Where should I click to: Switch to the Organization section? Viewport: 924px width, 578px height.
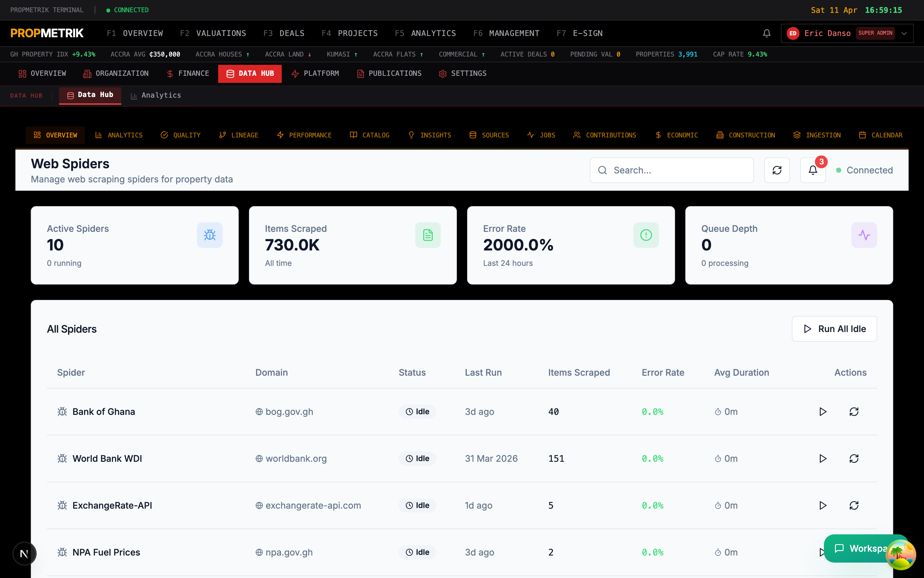(x=116, y=74)
